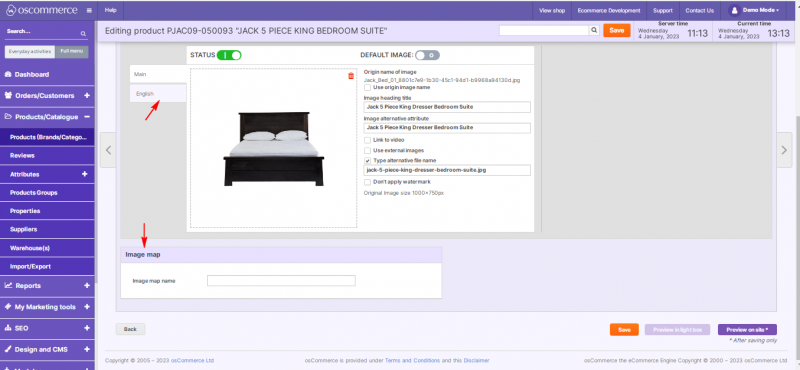Uncheck Type alternative file name
800x370 pixels.
coord(367,160)
